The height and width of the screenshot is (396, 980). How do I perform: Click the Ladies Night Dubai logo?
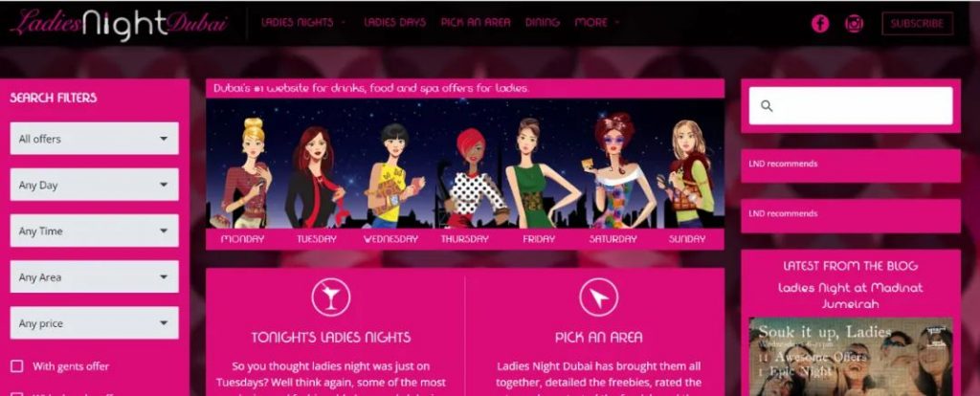coord(120,23)
